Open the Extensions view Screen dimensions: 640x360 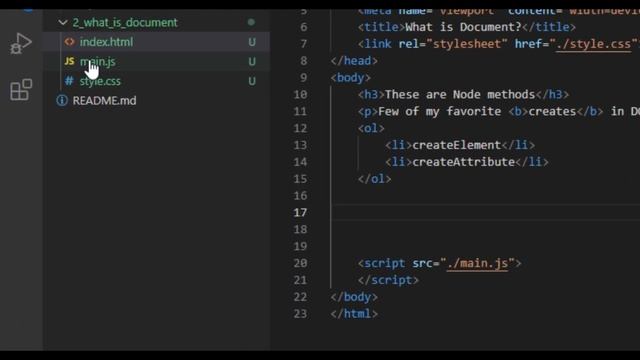21,90
